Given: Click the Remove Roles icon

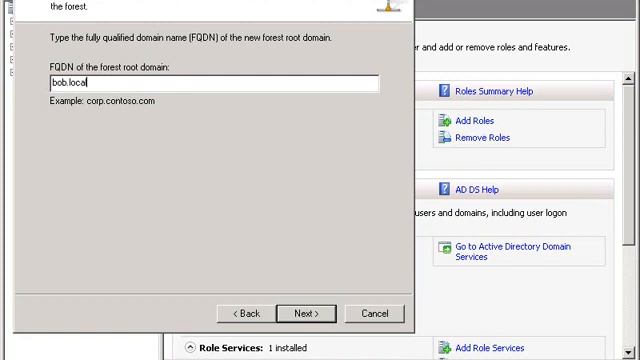Looking at the screenshot, I should (x=444, y=137).
